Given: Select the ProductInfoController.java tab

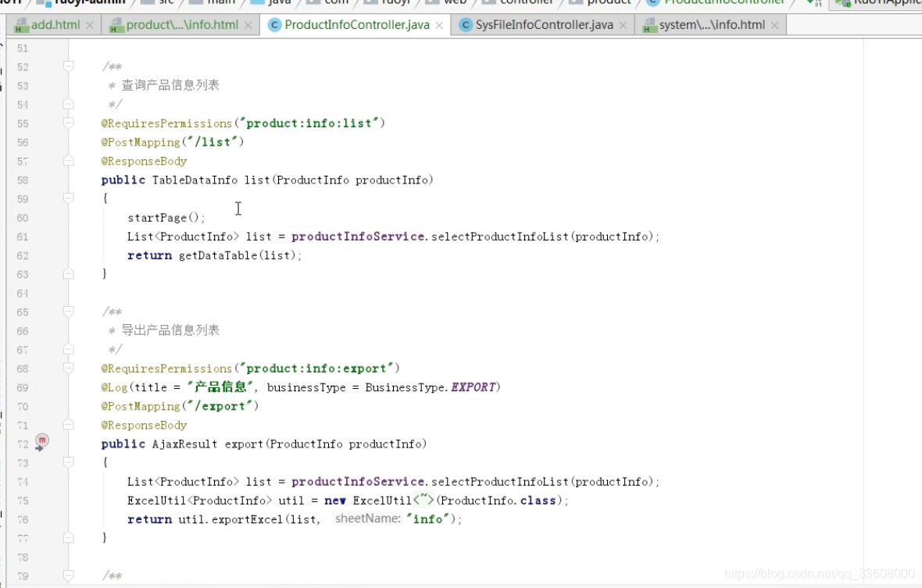Looking at the screenshot, I should pos(357,25).
